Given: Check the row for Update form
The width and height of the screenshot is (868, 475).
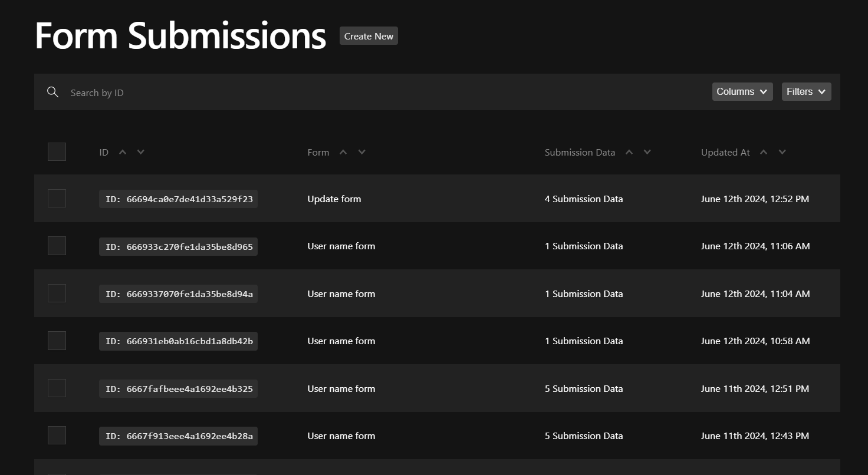Looking at the screenshot, I should [57, 199].
